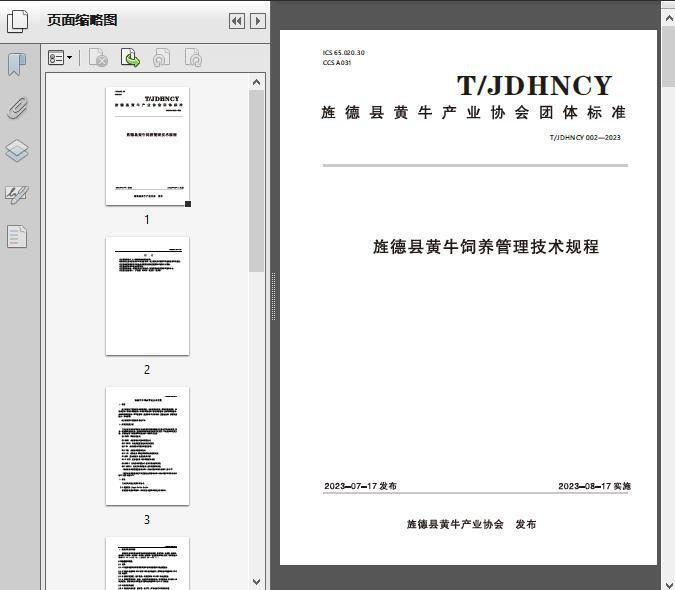Click the 2023-08-17 实施 date text

click(x=594, y=486)
